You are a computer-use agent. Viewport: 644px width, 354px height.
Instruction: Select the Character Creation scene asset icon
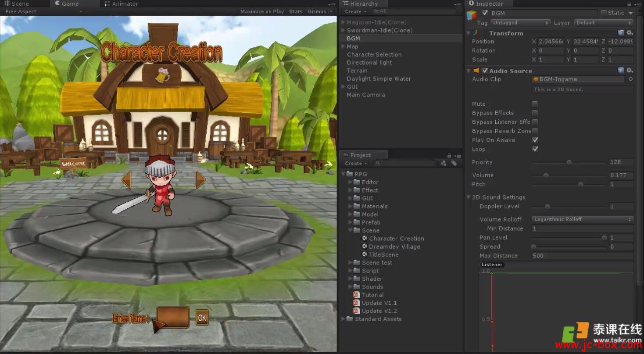point(364,239)
